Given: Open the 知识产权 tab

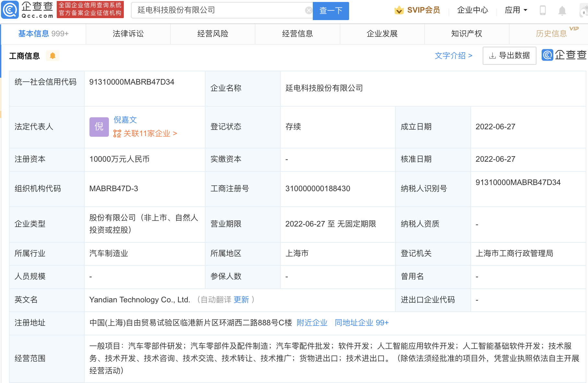Looking at the screenshot, I should [x=466, y=33].
